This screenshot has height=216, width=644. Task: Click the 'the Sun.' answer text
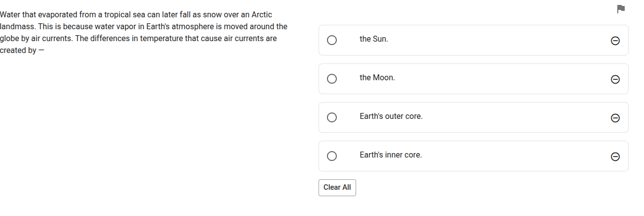pos(373,39)
